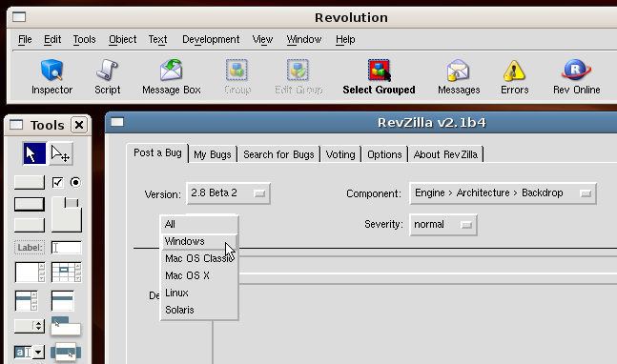
Task: Choose the default bordered button tool
Action: click(30, 205)
